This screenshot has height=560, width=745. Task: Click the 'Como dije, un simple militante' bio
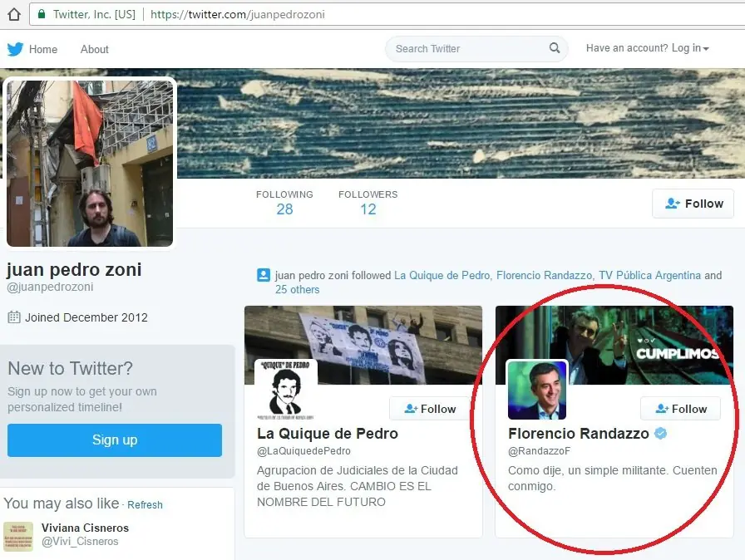[613, 478]
